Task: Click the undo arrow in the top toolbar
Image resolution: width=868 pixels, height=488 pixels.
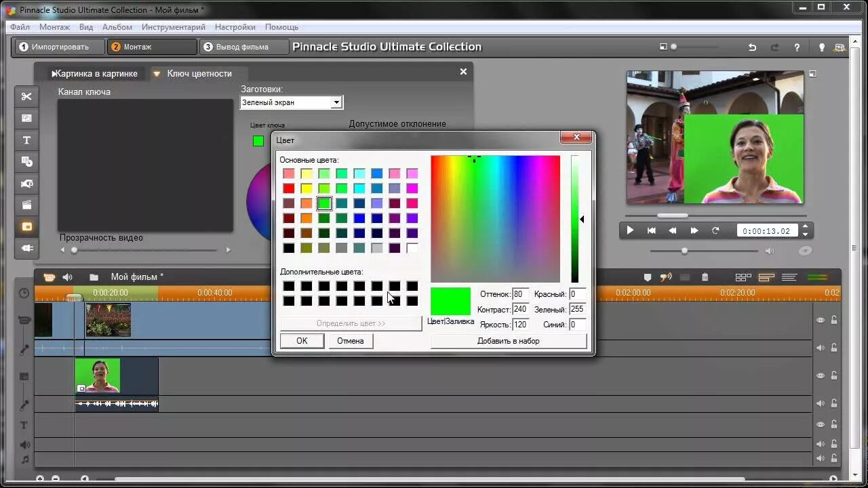Action: 752,47
